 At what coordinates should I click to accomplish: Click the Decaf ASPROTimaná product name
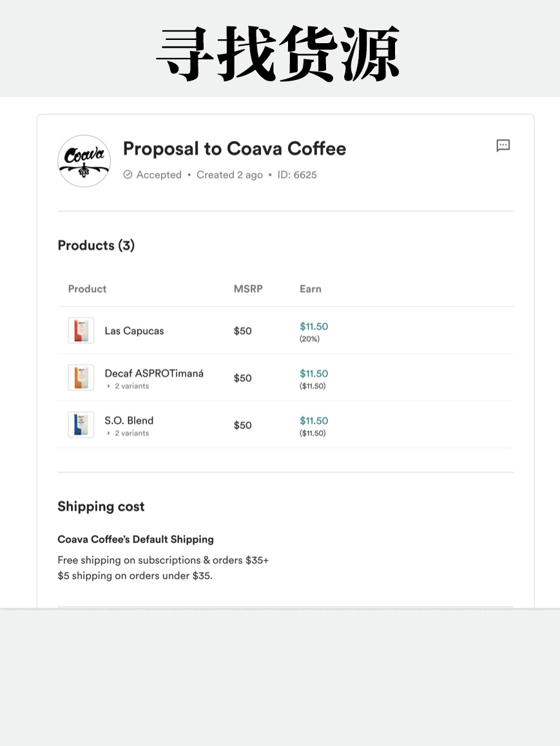click(x=154, y=374)
